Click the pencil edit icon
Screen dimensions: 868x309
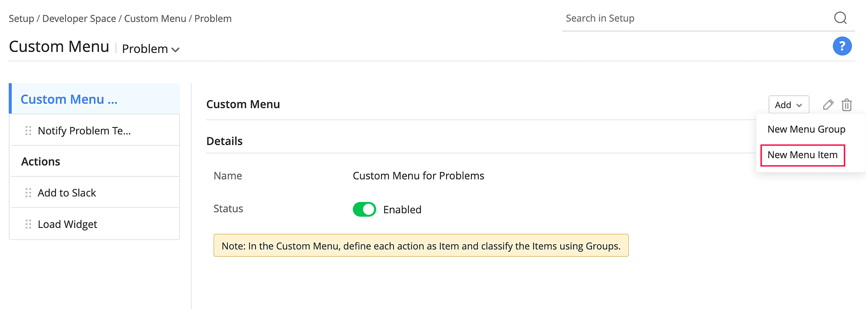(x=828, y=104)
